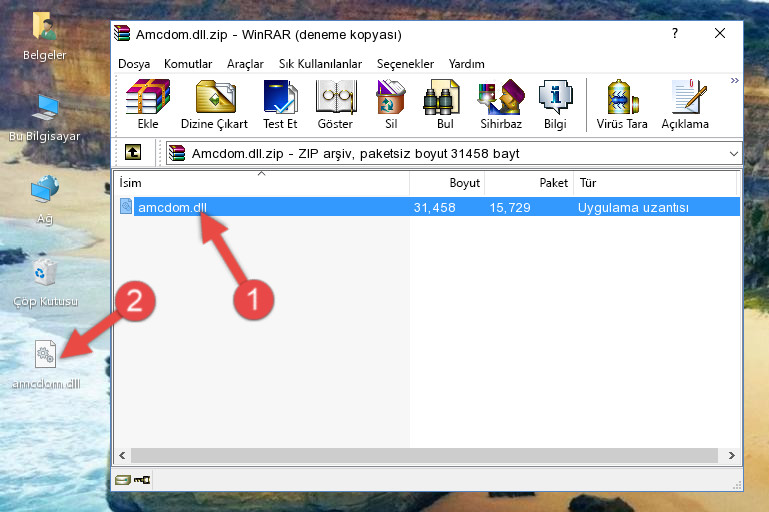Click the key password icon in status bar
The height and width of the screenshot is (512, 769).
[x=142, y=480]
